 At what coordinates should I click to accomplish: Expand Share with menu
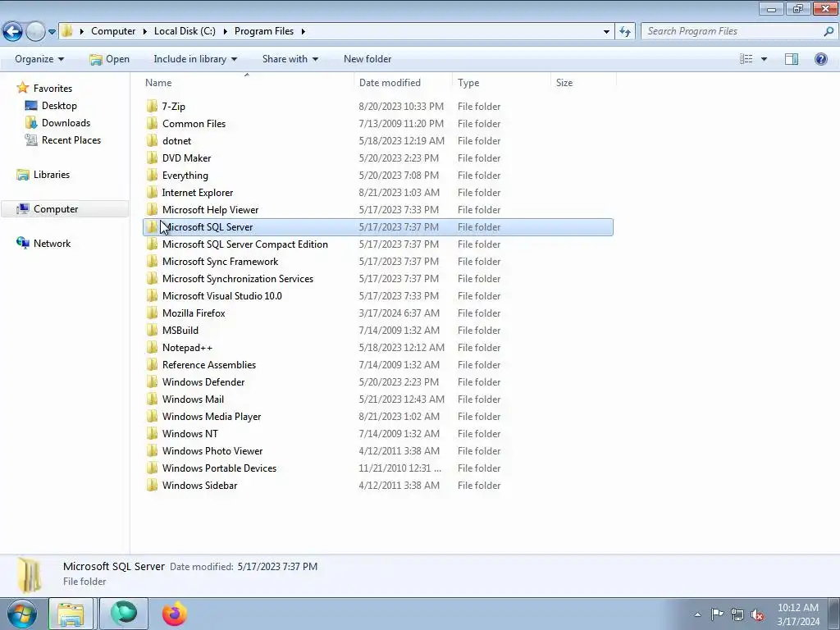290,59
